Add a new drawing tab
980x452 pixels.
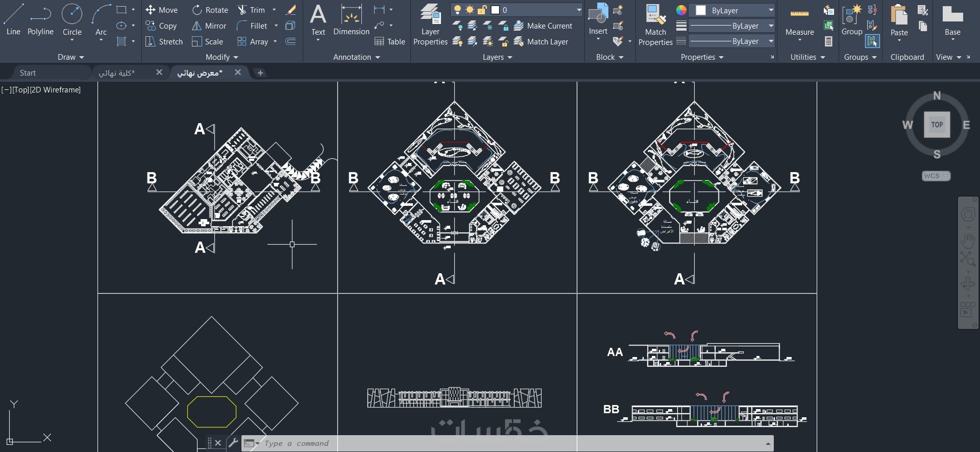(260, 73)
